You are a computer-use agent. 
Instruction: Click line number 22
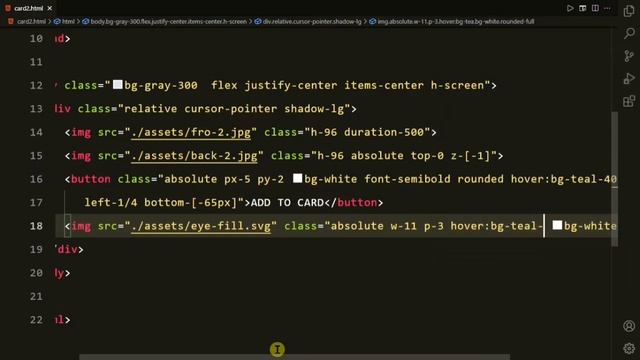coord(36,320)
